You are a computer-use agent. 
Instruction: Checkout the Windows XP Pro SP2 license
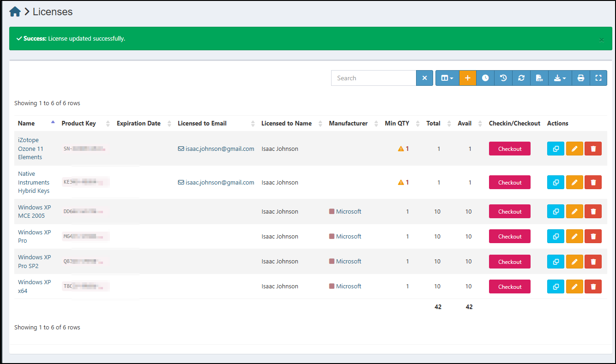pyautogui.click(x=509, y=262)
